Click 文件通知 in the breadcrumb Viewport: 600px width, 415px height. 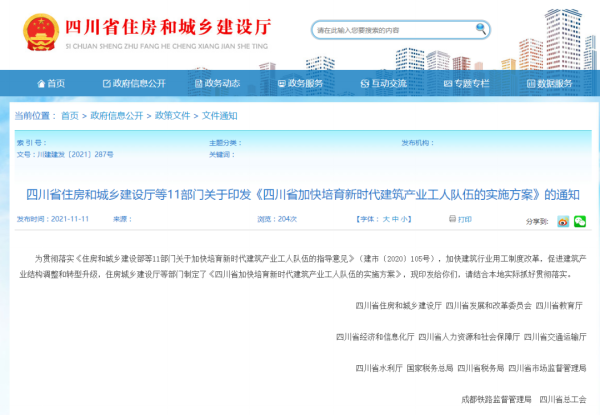(220, 116)
